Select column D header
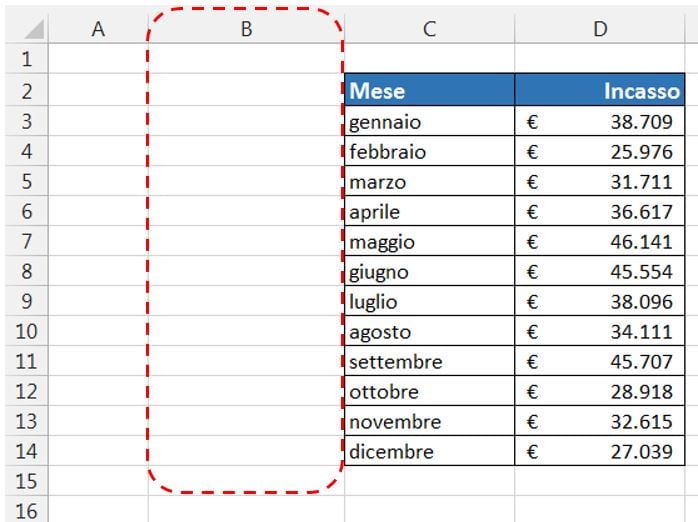 coord(600,29)
